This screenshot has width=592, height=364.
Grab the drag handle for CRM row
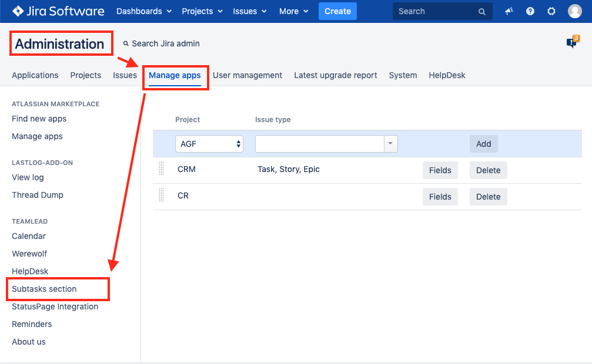pos(162,169)
